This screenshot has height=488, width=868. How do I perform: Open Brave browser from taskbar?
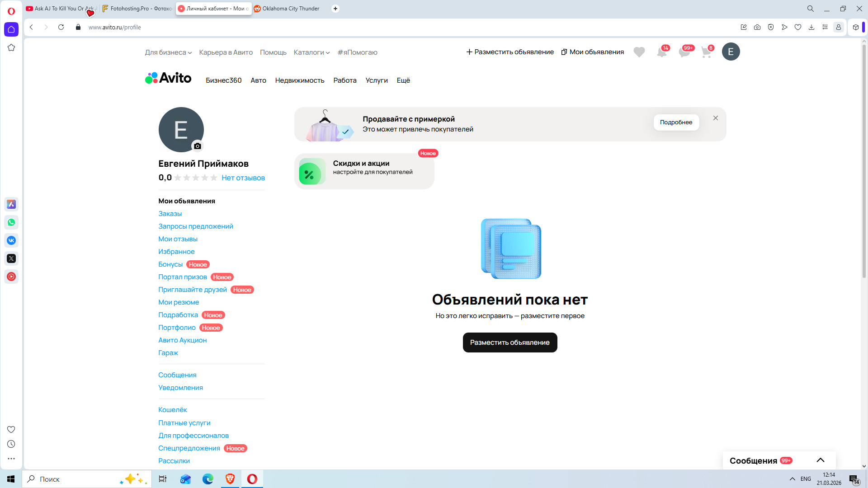pyautogui.click(x=230, y=479)
